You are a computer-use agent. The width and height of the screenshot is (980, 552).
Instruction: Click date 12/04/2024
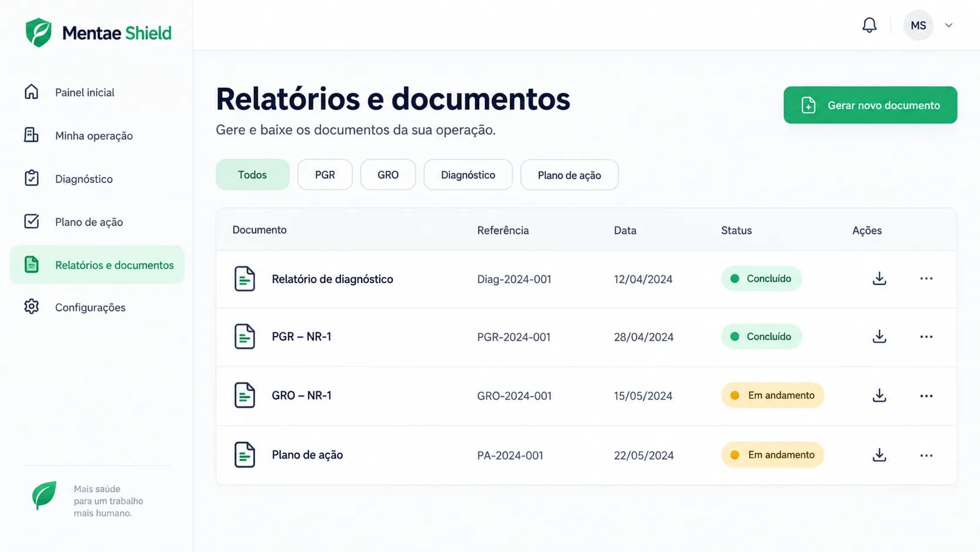pos(643,279)
